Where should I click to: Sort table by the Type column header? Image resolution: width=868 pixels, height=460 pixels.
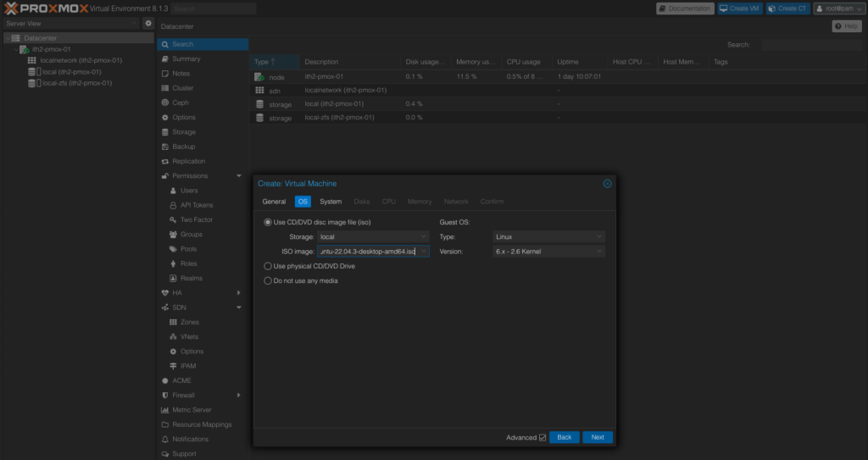[275, 62]
